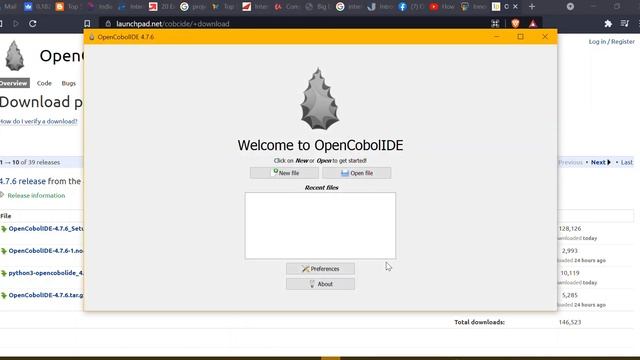The width and height of the screenshot is (640, 360).
Task: Click the green download icon beside python3-opencobolide
Action: [x=4, y=273]
